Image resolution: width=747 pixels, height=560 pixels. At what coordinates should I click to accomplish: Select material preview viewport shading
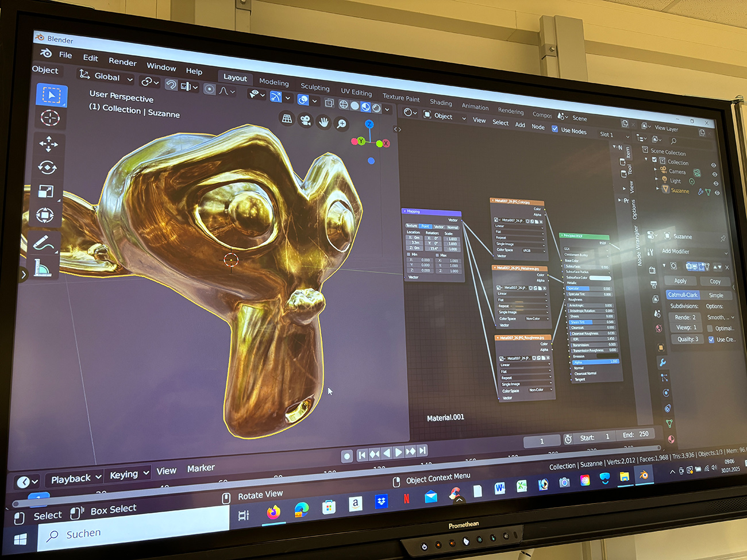pyautogui.click(x=365, y=107)
